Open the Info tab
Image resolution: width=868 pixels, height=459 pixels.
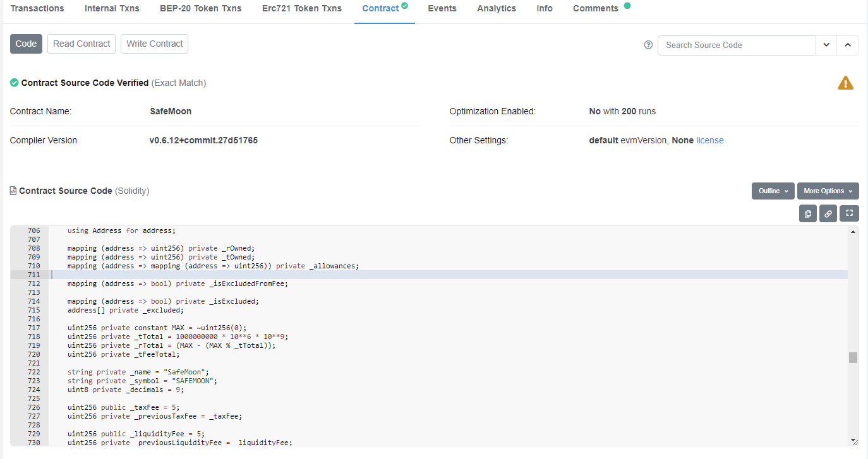pos(545,8)
